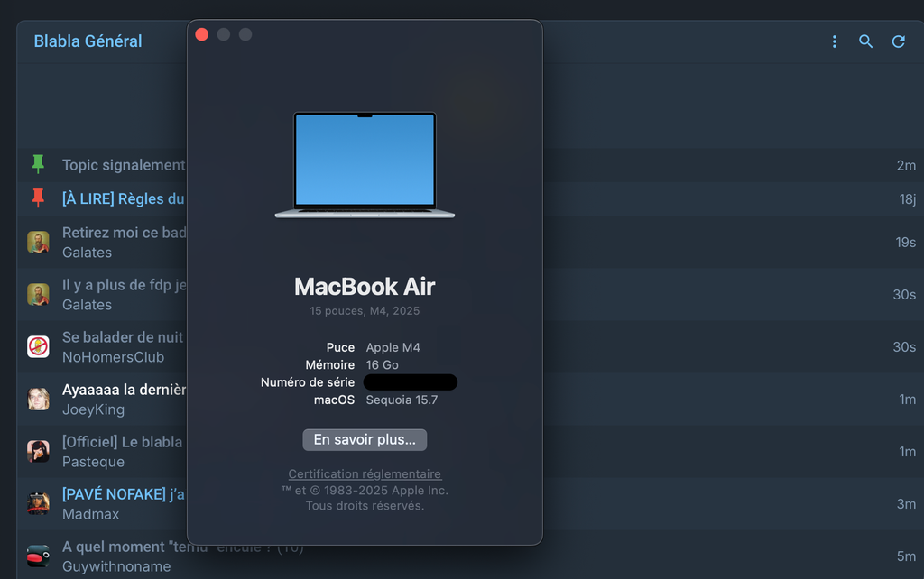Close the MacBook Air about window
This screenshot has width=924, height=579.
(x=202, y=34)
